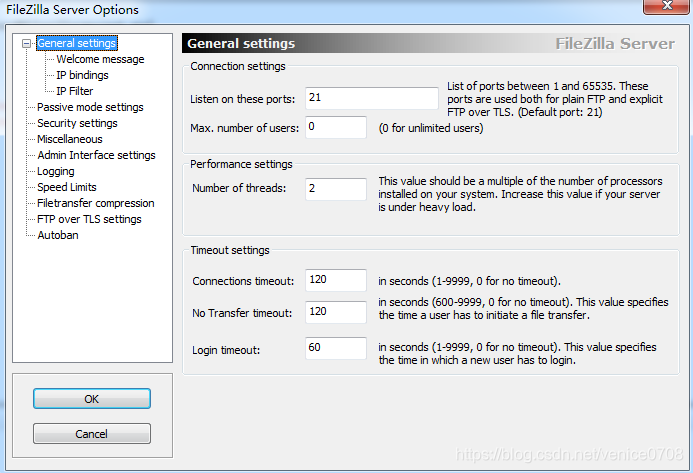Click the Max. number of users field
The image size is (693, 473).
pyautogui.click(x=336, y=127)
